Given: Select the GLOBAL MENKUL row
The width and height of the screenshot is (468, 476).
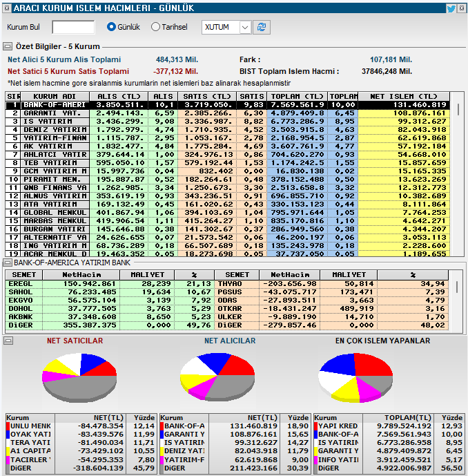Looking at the screenshot, I should 228,213.
